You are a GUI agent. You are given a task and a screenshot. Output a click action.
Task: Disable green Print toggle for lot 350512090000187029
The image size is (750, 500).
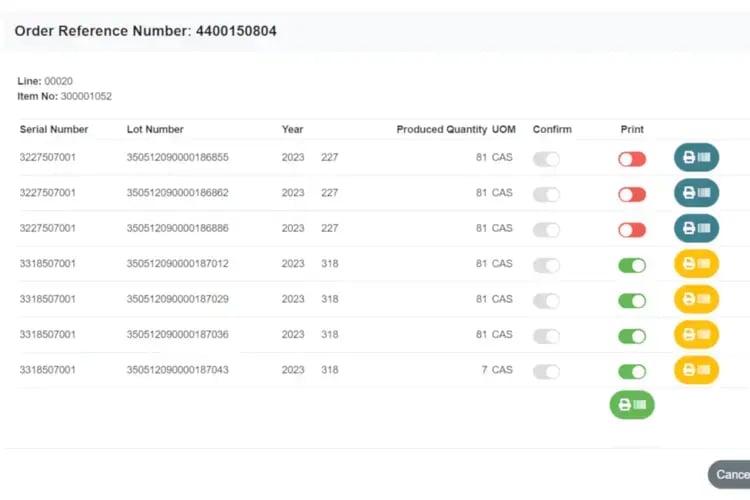click(632, 300)
